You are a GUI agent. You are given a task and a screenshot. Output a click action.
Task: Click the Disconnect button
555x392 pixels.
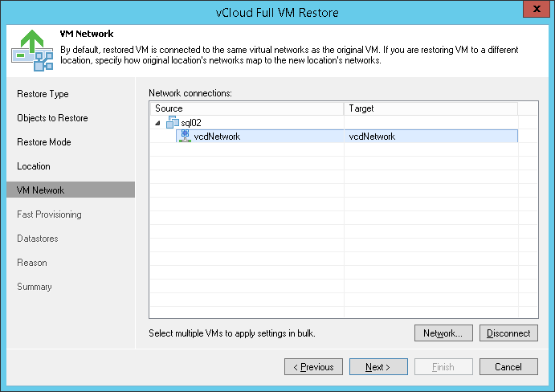[508, 333]
